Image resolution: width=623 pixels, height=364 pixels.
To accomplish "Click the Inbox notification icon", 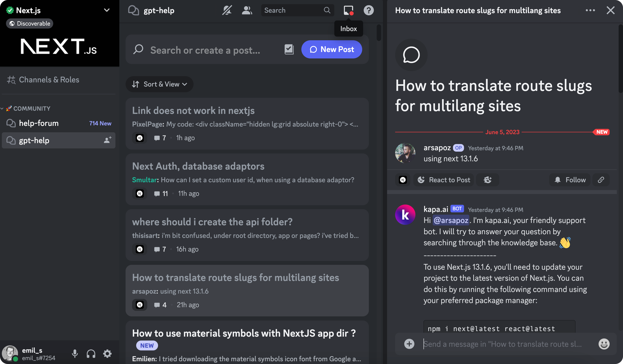I will (x=348, y=10).
